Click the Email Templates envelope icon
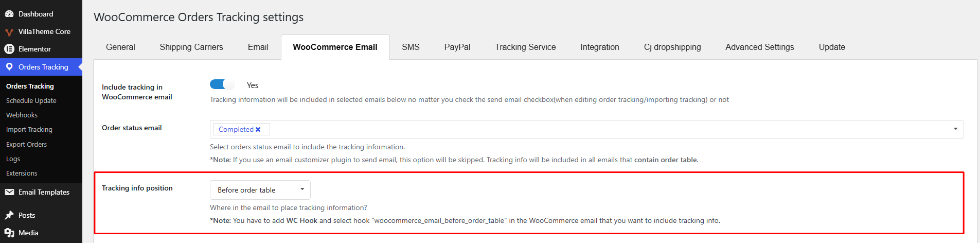Viewport: 980px width, 243px height. [9, 192]
